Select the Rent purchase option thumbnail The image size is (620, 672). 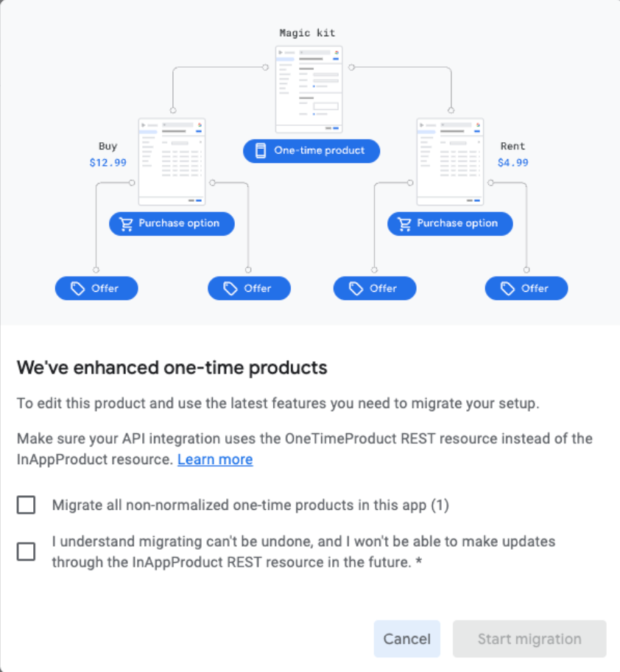click(450, 162)
